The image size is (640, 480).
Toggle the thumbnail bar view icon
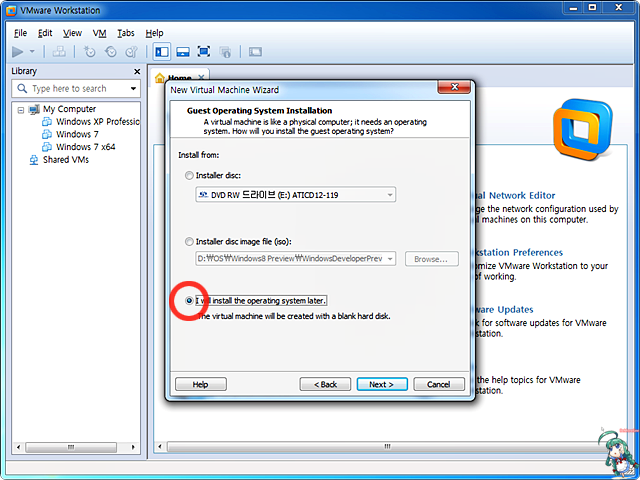(183, 52)
